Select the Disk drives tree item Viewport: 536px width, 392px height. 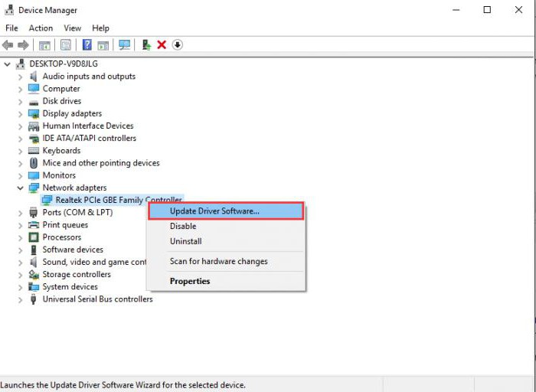click(x=61, y=101)
